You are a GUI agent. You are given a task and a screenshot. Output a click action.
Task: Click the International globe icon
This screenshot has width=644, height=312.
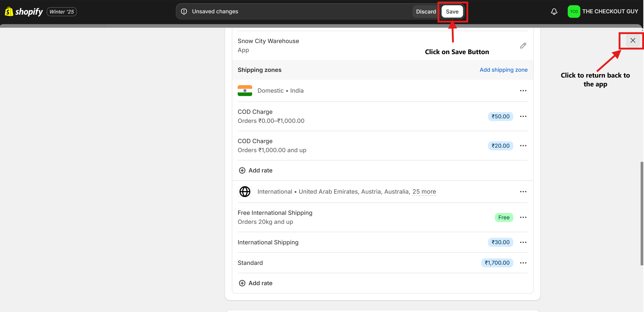pyautogui.click(x=244, y=192)
